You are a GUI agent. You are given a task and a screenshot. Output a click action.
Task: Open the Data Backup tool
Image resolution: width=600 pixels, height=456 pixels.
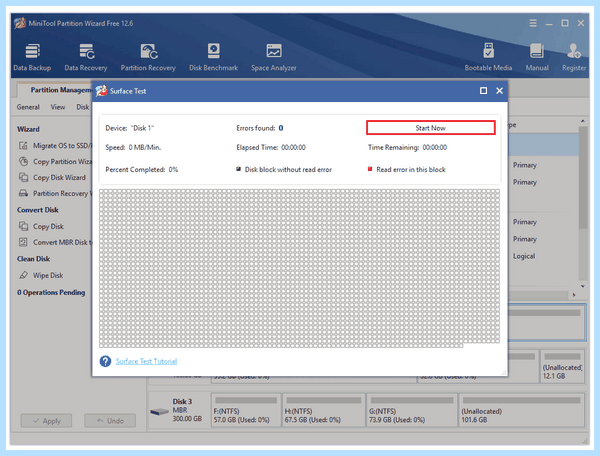(x=32, y=57)
